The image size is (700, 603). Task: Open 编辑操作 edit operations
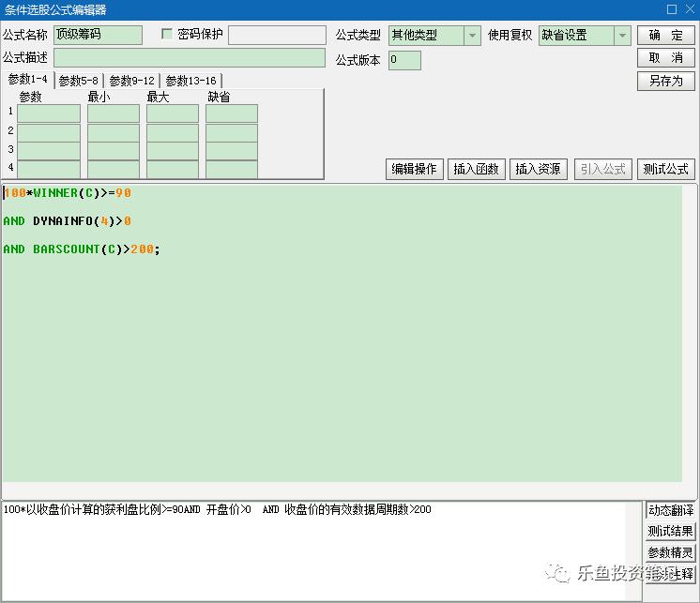pyautogui.click(x=415, y=169)
